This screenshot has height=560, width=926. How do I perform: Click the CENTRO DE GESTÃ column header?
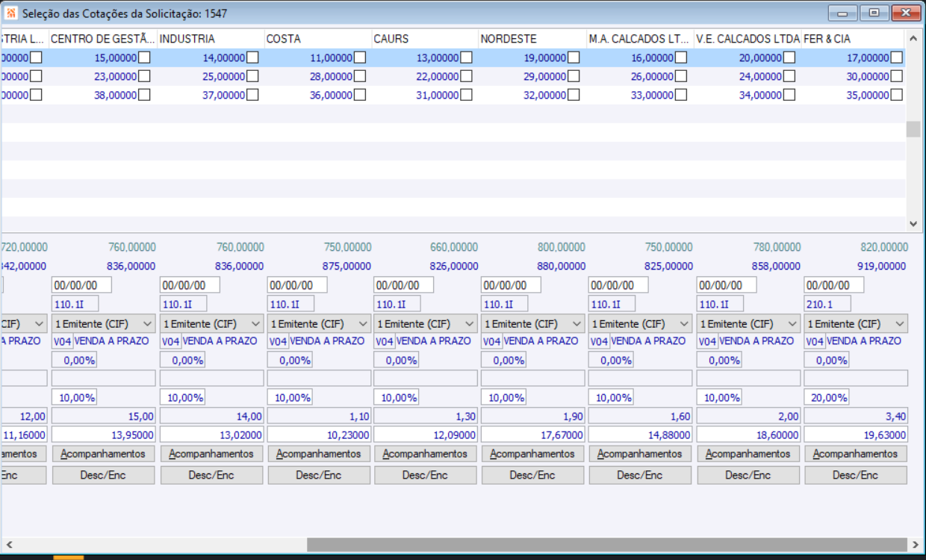[x=103, y=39]
